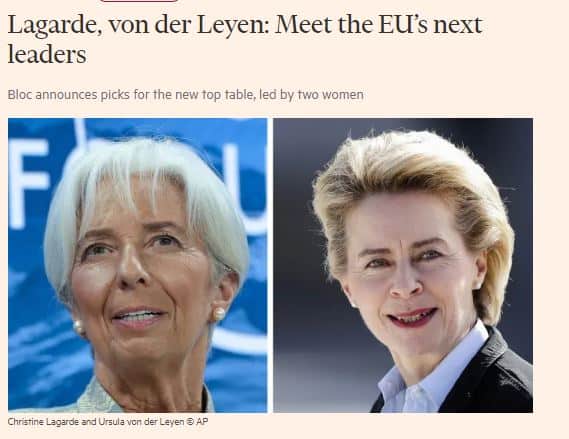Click the white divider between both photos

270,265
